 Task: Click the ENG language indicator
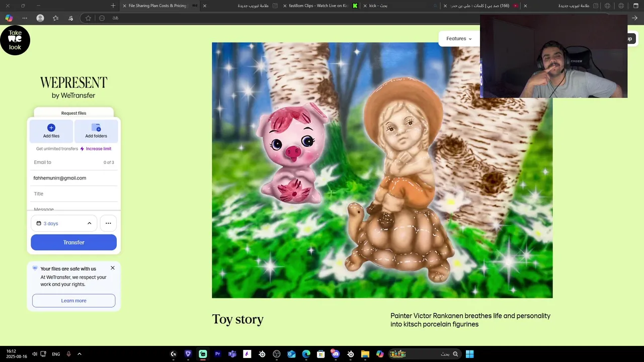56,354
